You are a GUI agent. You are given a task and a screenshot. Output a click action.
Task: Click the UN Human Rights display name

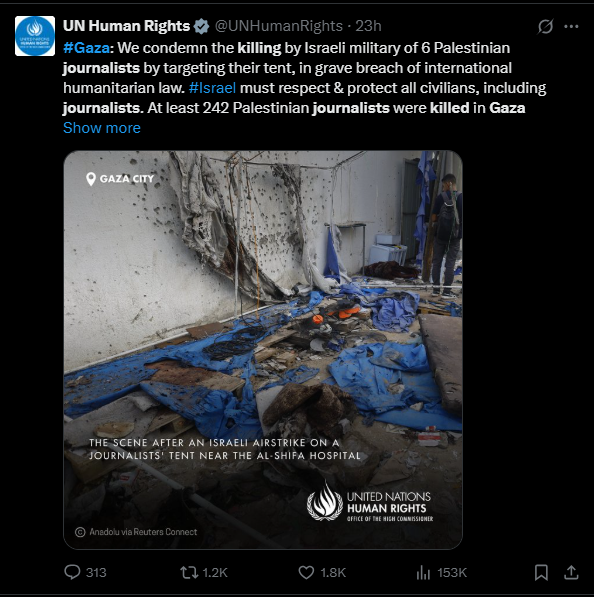(x=126, y=26)
